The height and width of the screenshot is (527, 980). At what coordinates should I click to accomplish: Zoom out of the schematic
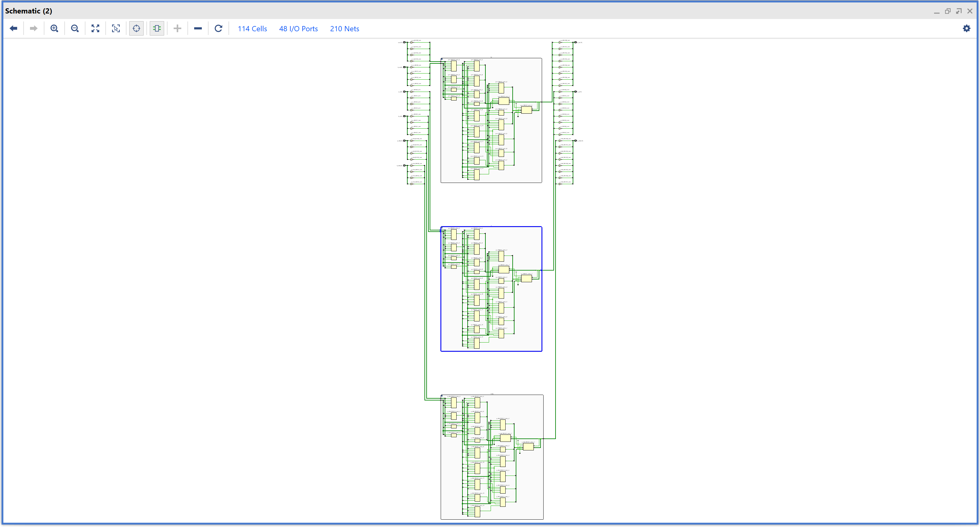click(75, 28)
